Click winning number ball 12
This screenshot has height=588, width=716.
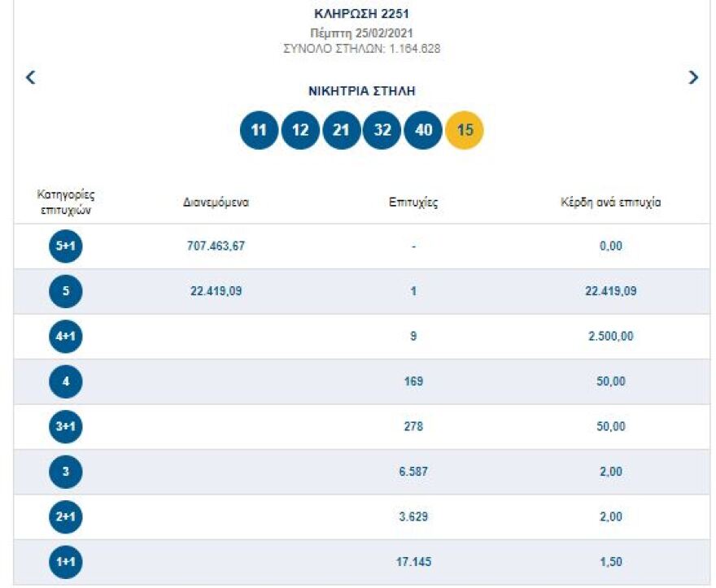[300, 130]
